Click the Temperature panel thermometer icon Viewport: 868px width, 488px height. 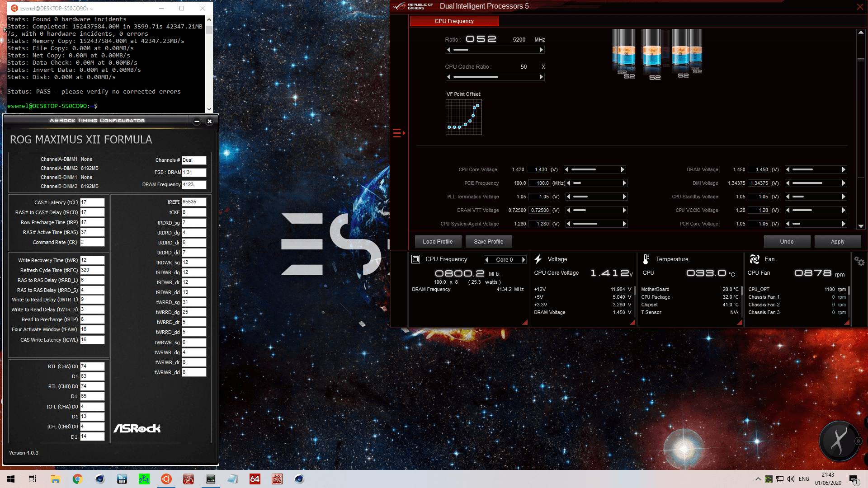(x=646, y=259)
